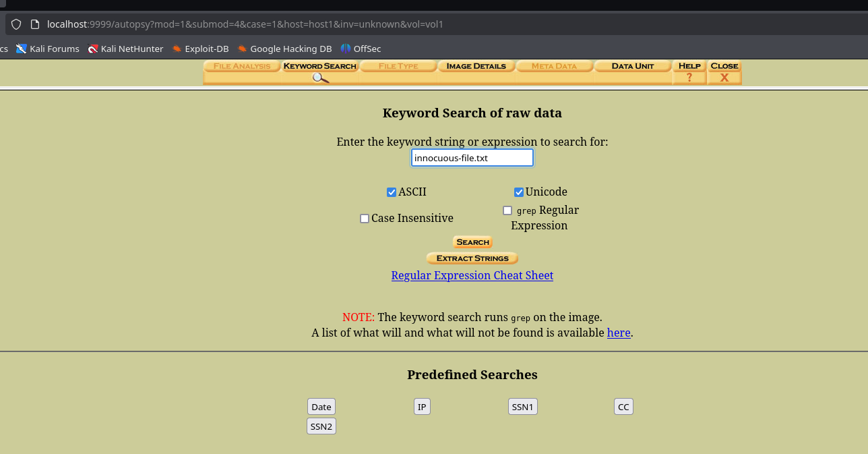Screen dimensions: 868x454
Task: Uncheck the Unicode checkbox
Action: click(519, 192)
